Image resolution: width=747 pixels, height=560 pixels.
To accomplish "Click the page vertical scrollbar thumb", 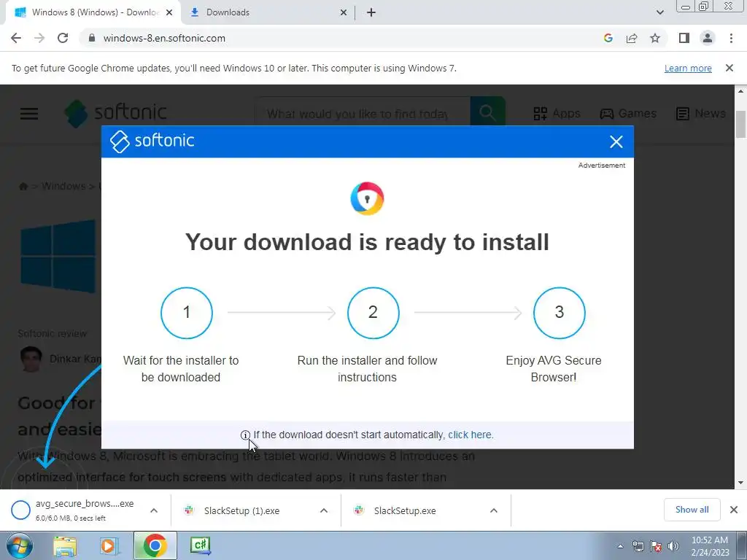I will [x=740, y=124].
